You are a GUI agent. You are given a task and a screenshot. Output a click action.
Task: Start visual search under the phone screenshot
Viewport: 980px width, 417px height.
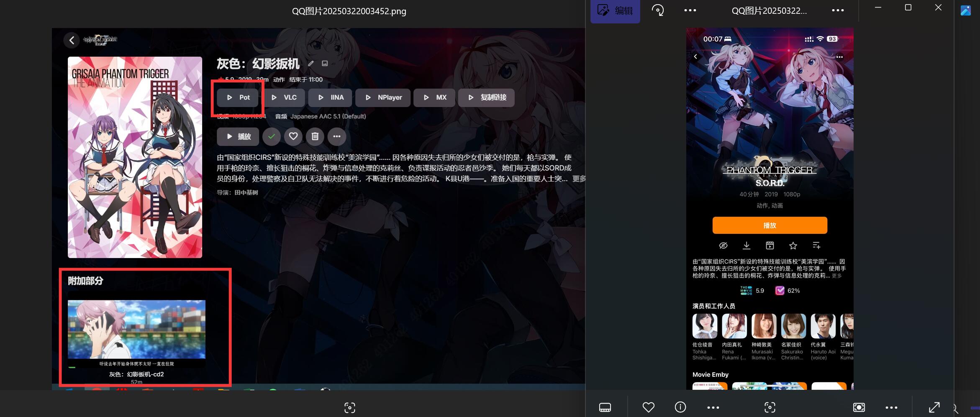tap(770, 407)
